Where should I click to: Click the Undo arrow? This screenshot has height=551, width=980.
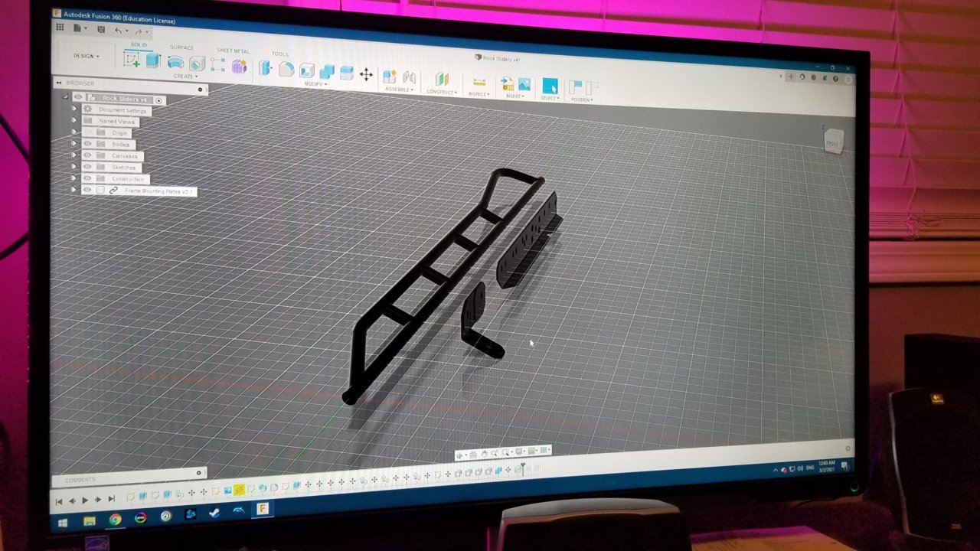click(119, 31)
